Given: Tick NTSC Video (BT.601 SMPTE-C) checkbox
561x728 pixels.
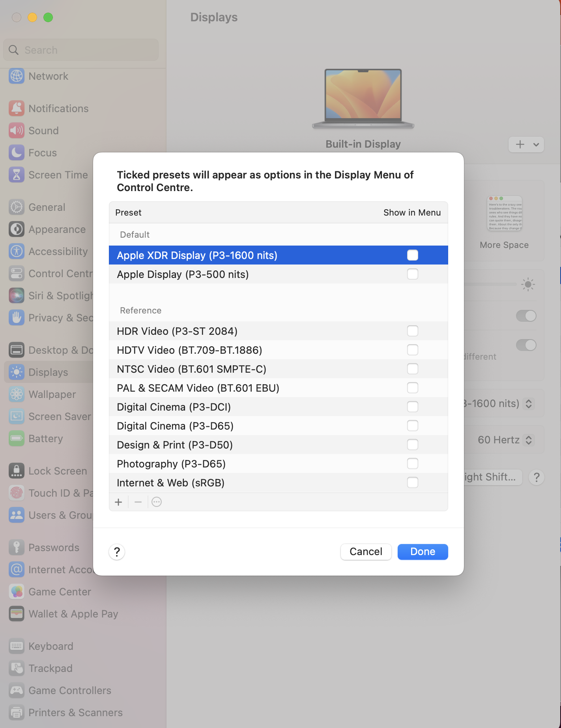Looking at the screenshot, I should point(413,369).
